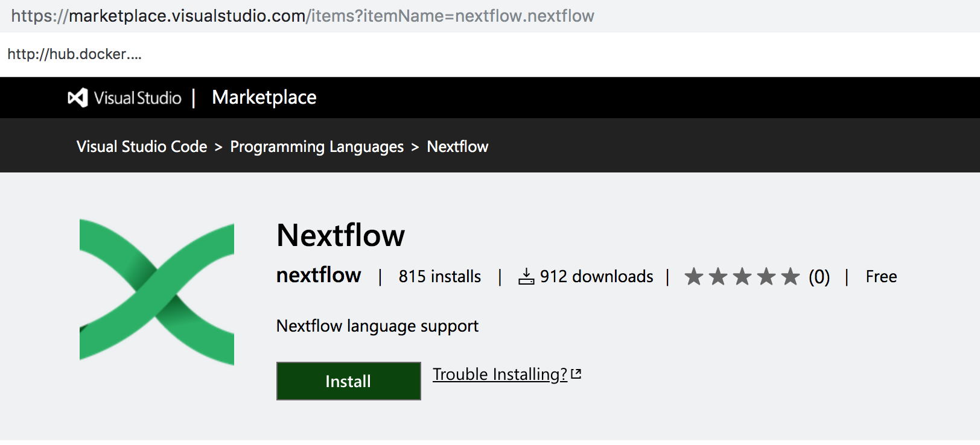Click the 912 downloads text
This screenshot has width=980, height=445.
597,277
